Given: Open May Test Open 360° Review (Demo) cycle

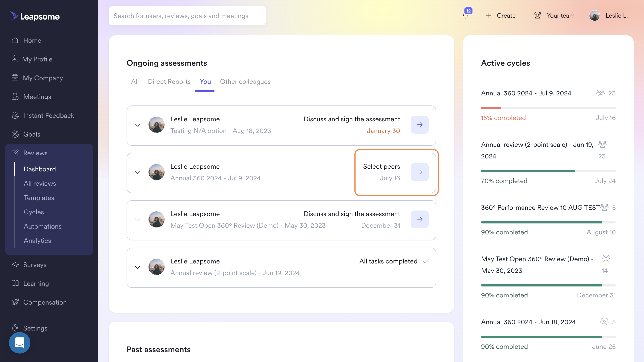Looking at the screenshot, I should (x=537, y=265).
